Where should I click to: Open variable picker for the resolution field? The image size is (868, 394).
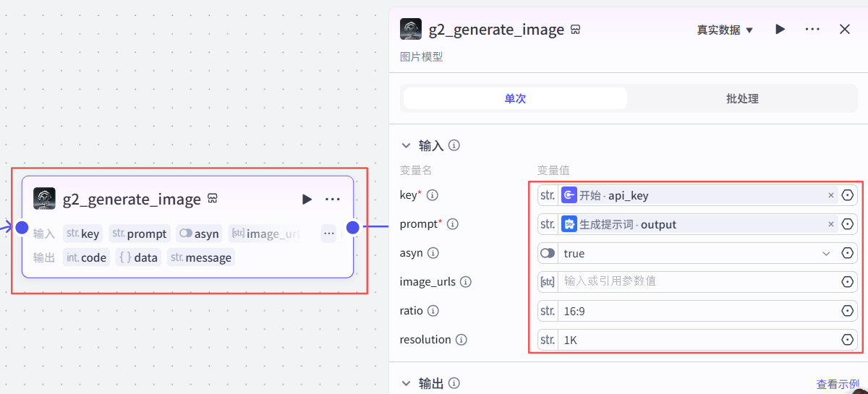(848, 340)
